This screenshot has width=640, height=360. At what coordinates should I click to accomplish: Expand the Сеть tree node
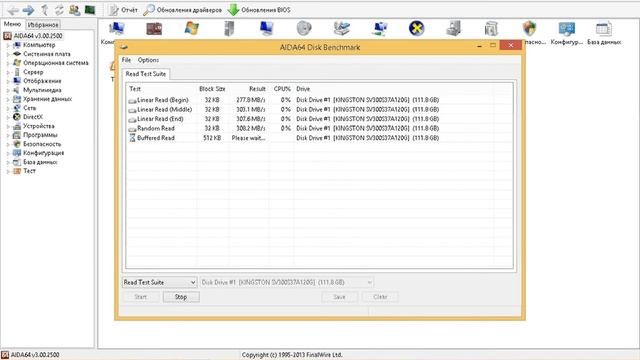pos(8,108)
